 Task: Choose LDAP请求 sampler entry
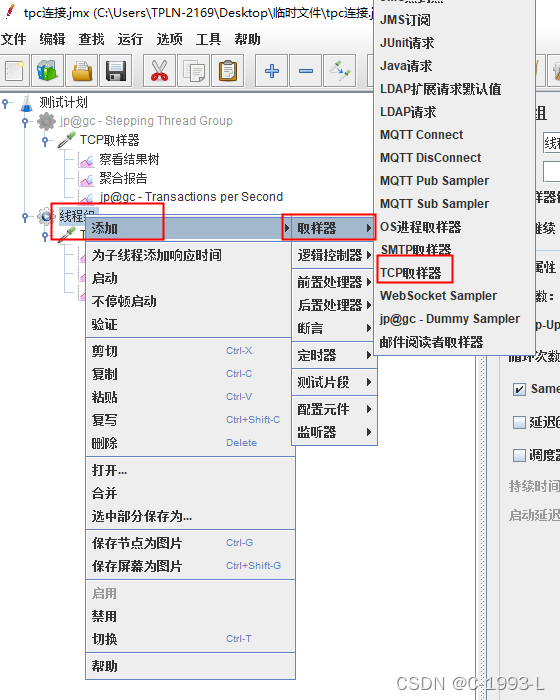click(x=454, y=112)
